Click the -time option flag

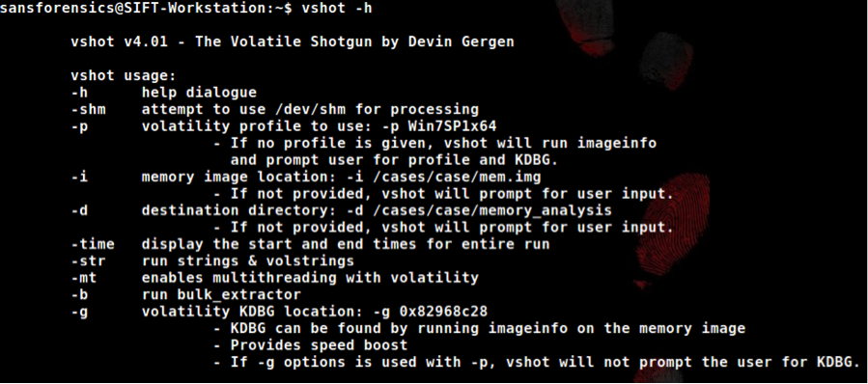(x=93, y=244)
